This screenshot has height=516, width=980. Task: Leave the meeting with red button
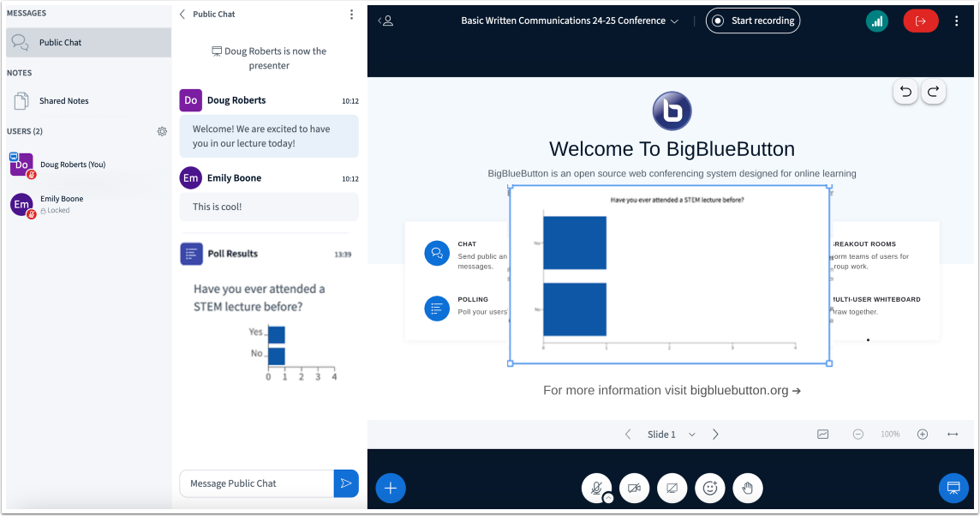[x=921, y=21]
